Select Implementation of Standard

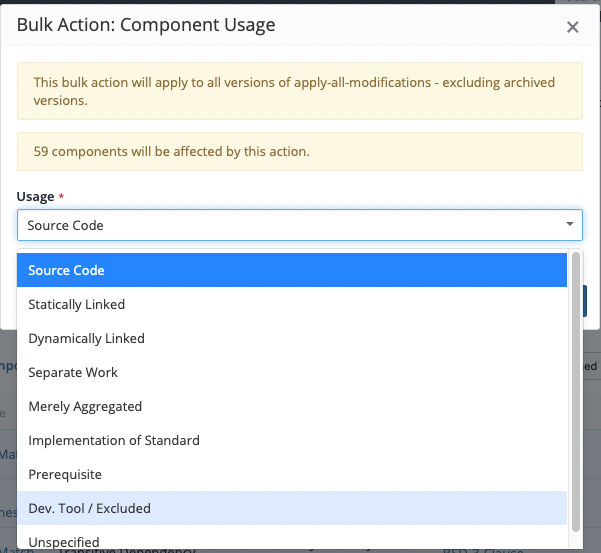pyautogui.click(x=292, y=440)
